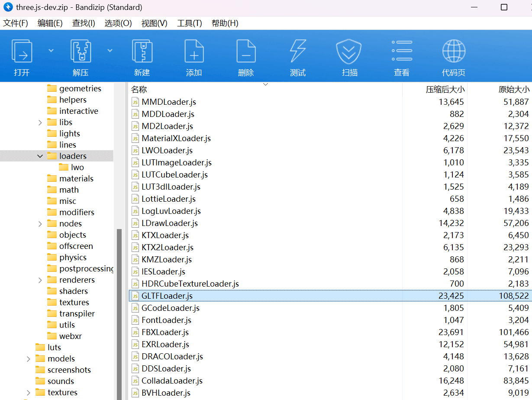Click the folder icon of the lwo subfolder
The width and height of the screenshot is (532, 400).
pyautogui.click(x=64, y=167)
